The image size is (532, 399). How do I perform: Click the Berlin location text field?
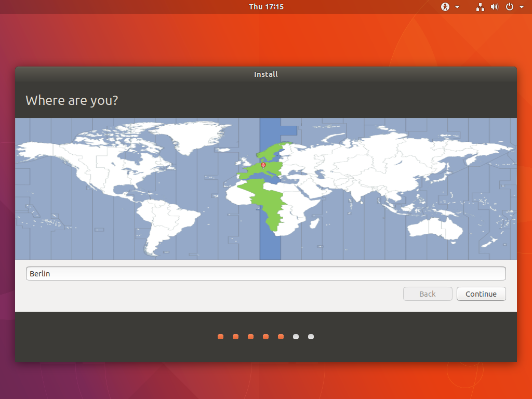265,274
